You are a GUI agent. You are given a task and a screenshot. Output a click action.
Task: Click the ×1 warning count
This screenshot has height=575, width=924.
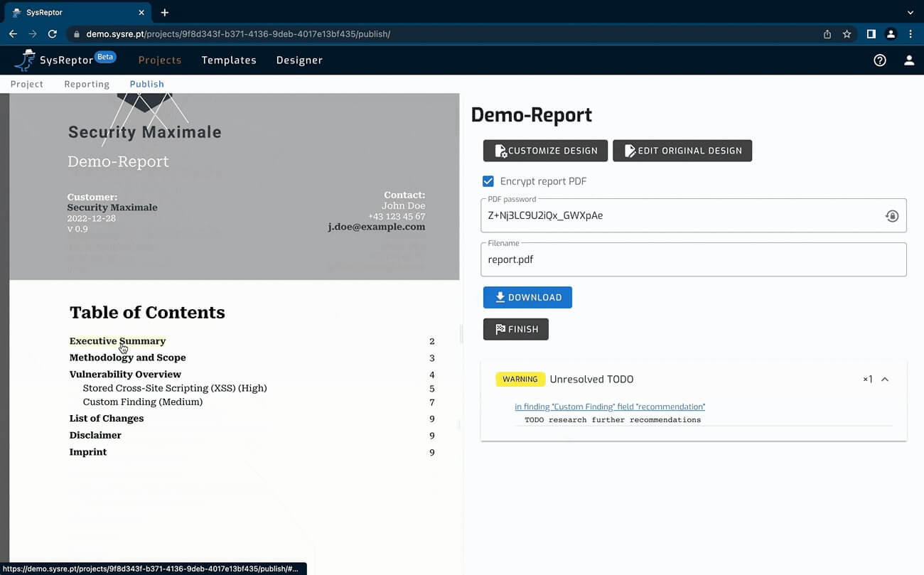pyautogui.click(x=867, y=380)
